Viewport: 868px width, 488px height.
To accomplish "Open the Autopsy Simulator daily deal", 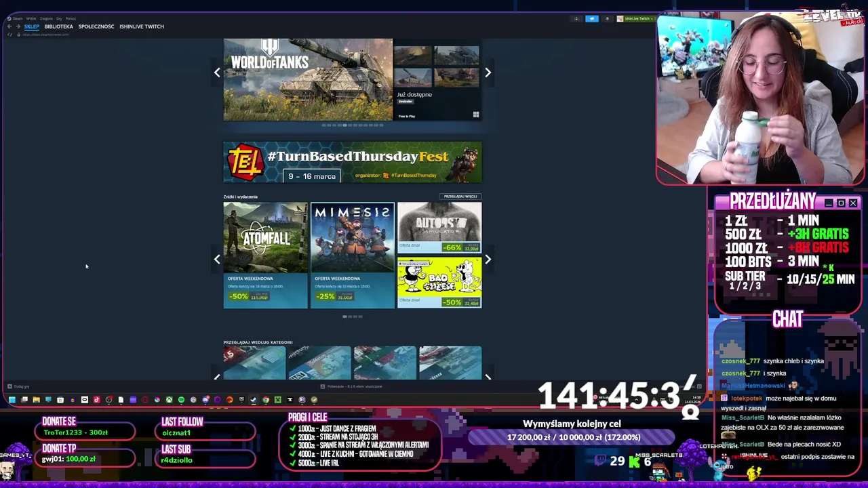I will click(439, 228).
